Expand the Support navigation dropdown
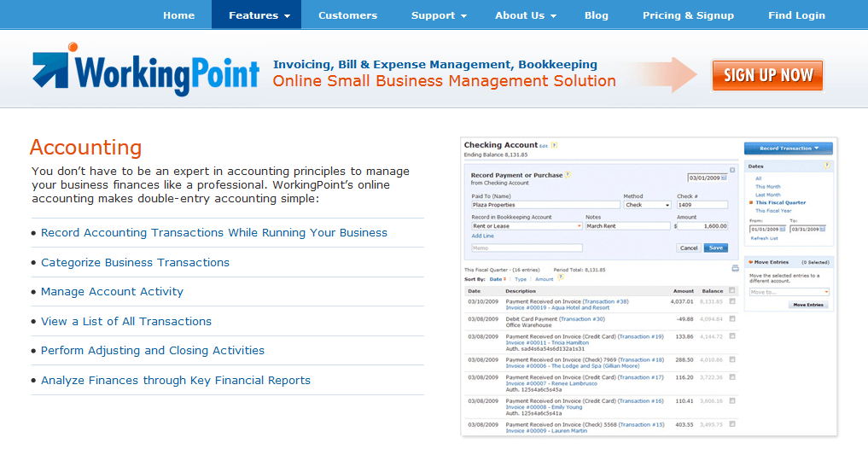 point(439,15)
